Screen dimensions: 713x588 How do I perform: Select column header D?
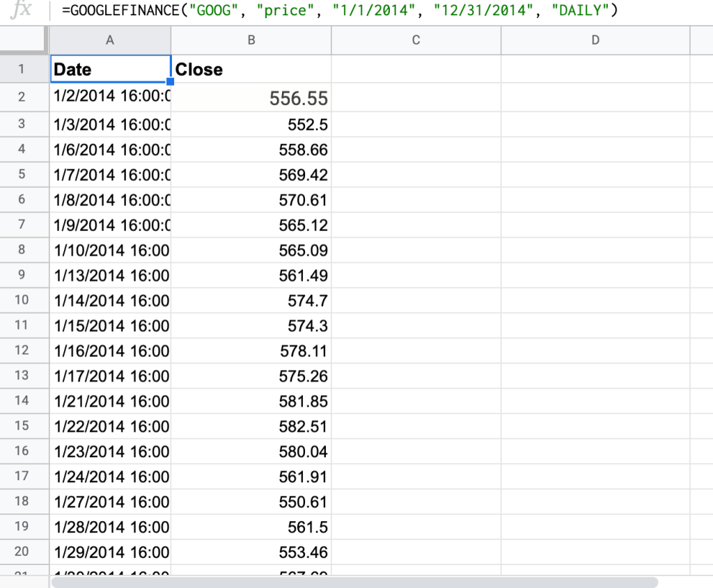pos(595,40)
